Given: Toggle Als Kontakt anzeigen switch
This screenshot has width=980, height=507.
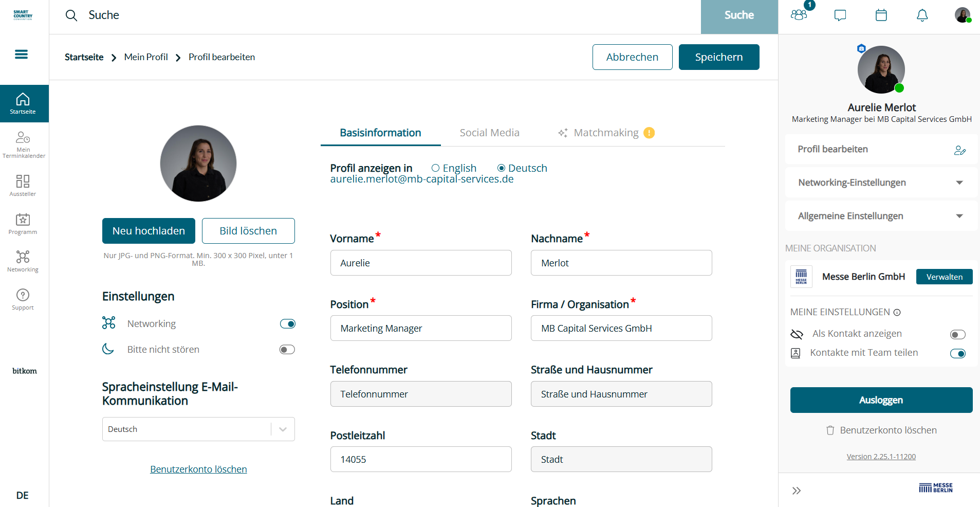Looking at the screenshot, I should [x=958, y=335].
